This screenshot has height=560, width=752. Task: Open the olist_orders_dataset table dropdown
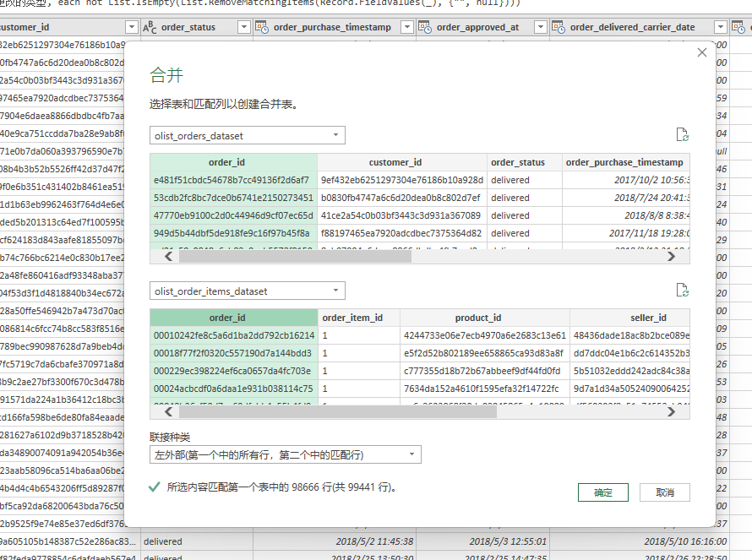point(248,136)
